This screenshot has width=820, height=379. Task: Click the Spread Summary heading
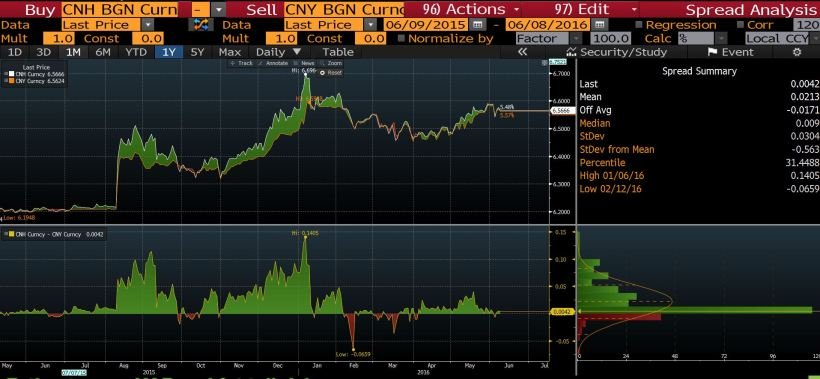pos(699,71)
